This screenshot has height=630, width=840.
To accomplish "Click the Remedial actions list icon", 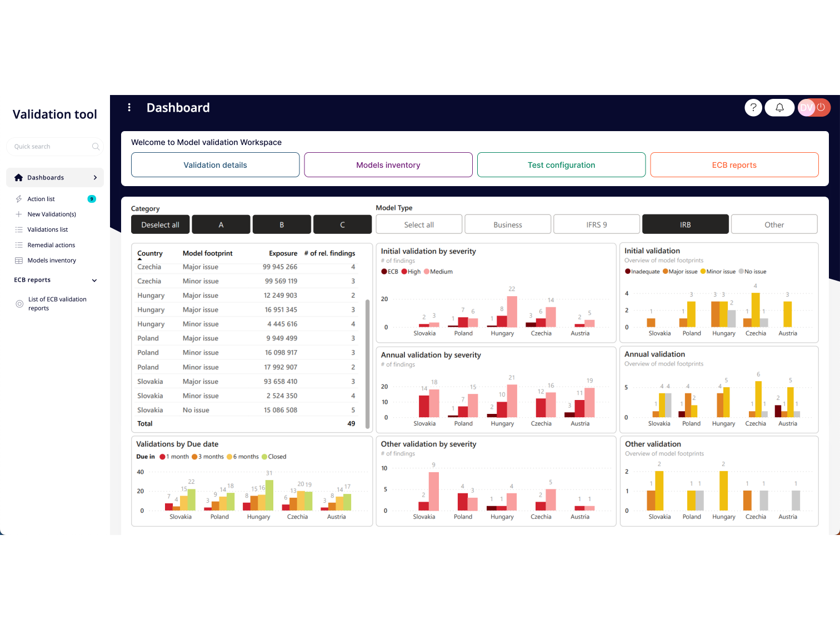I will click(19, 245).
